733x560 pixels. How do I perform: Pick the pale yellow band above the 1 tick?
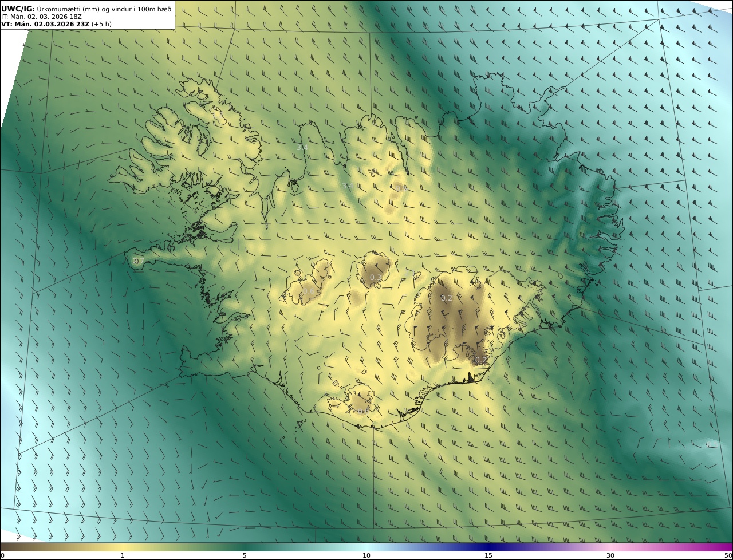coord(122,547)
